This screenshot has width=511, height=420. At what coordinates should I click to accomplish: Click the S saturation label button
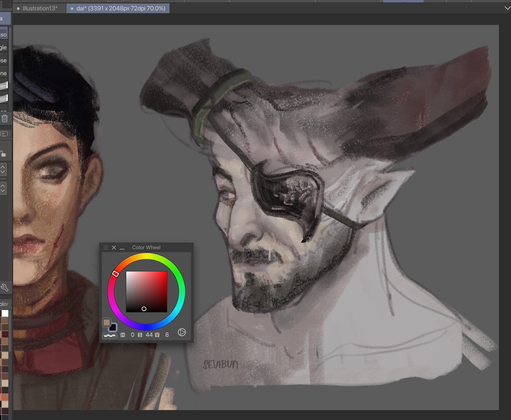click(x=140, y=335)
